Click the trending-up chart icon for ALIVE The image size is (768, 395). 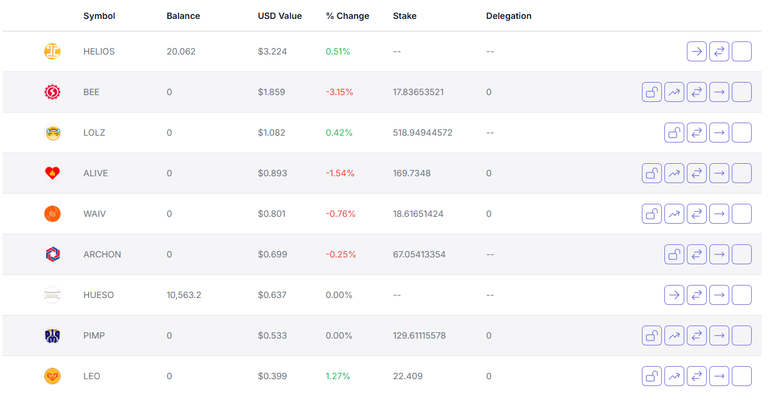click(674, 173)
